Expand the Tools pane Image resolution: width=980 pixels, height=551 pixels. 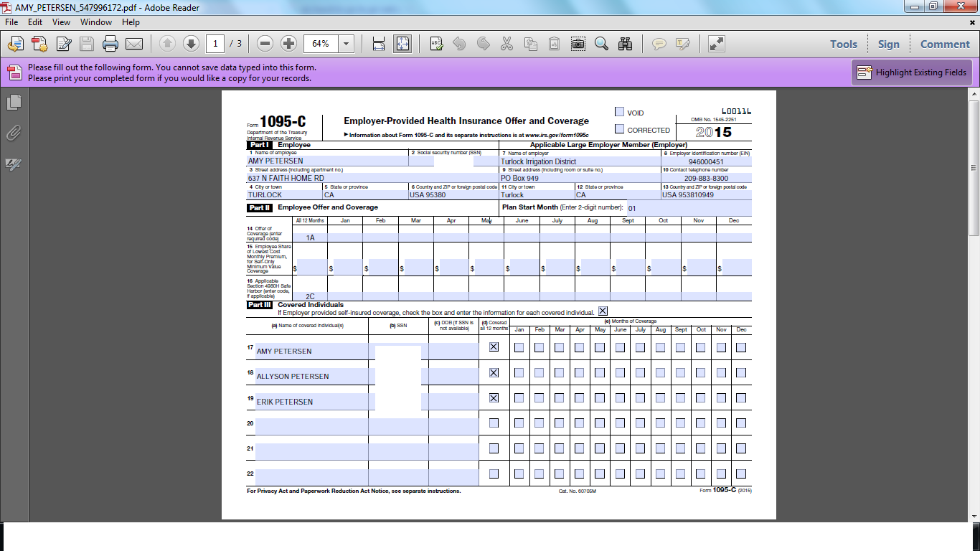[x=844, y=44]
